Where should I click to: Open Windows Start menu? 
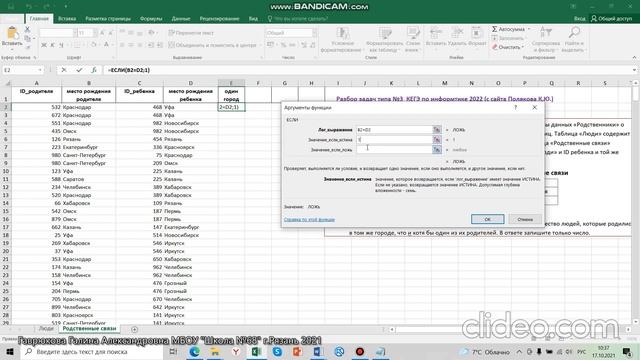click(x=10, y=351)
